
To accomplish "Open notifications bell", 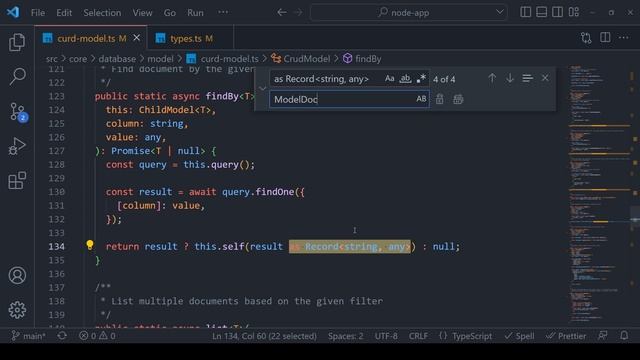I will click(624, 336).
